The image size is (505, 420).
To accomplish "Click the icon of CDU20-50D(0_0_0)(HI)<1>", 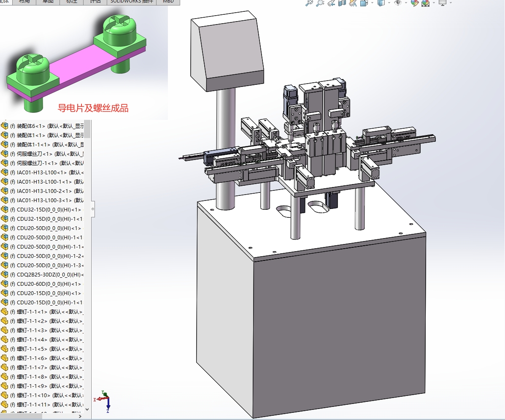I will pos(5,228).
